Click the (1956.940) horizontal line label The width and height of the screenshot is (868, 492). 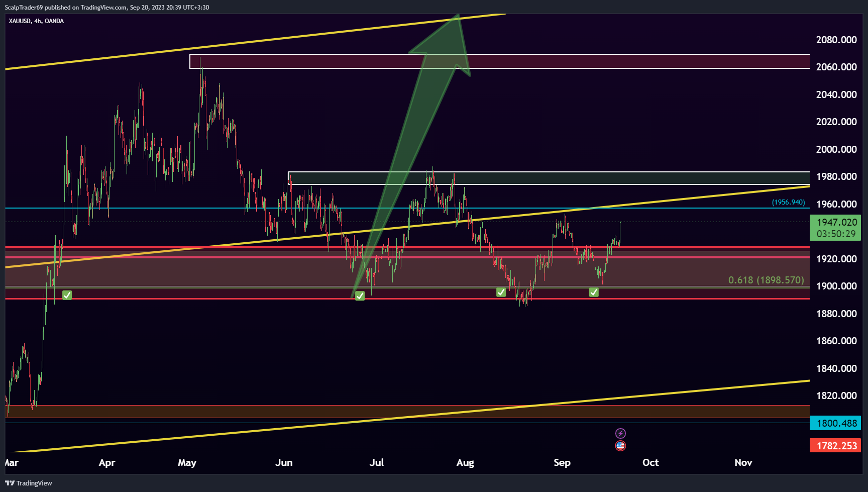click(788, 203)
